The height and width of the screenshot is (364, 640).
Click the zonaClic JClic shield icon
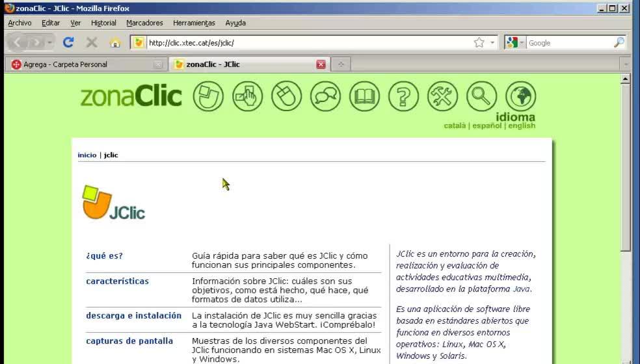[x=208, y=96]
